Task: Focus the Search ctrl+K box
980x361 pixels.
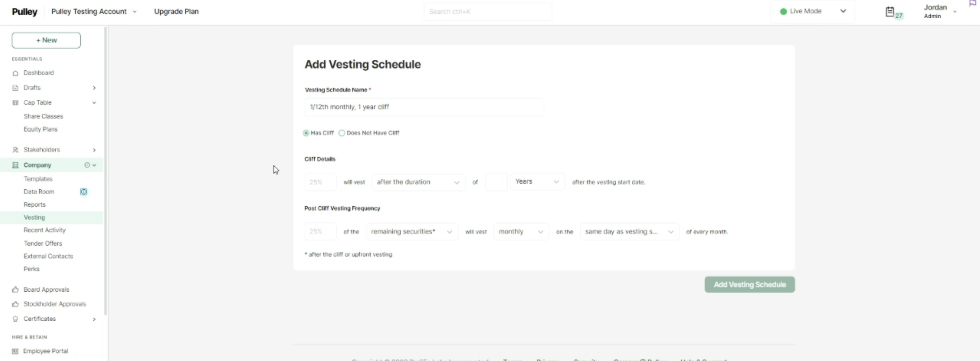Action: 487,12
